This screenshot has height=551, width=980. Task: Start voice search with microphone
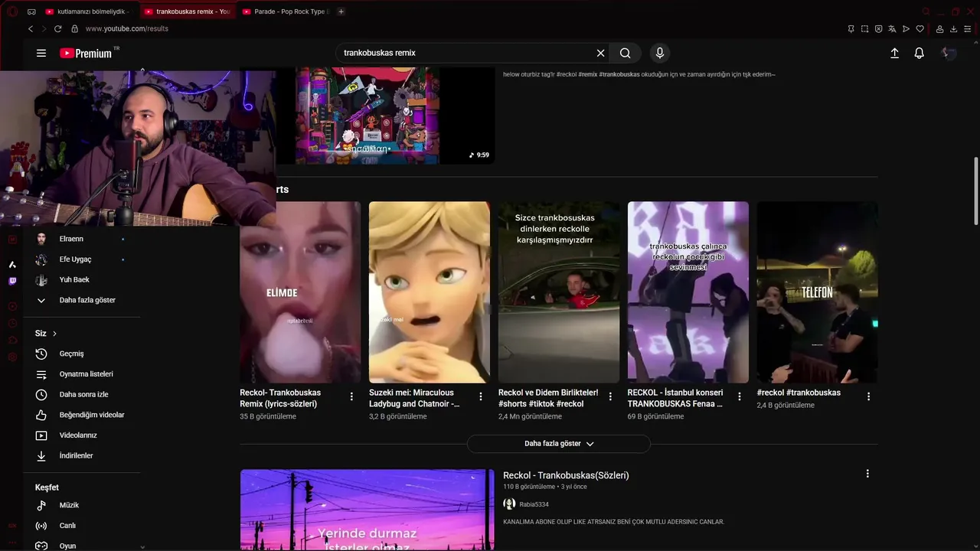(660, 53)
